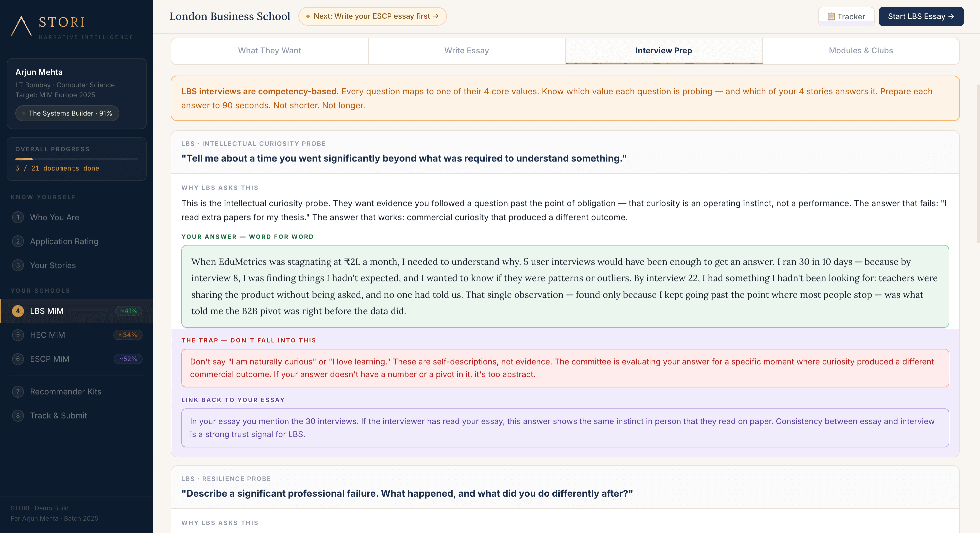
Task: Click the overall progress bar
Action: [x=76, y=159]
